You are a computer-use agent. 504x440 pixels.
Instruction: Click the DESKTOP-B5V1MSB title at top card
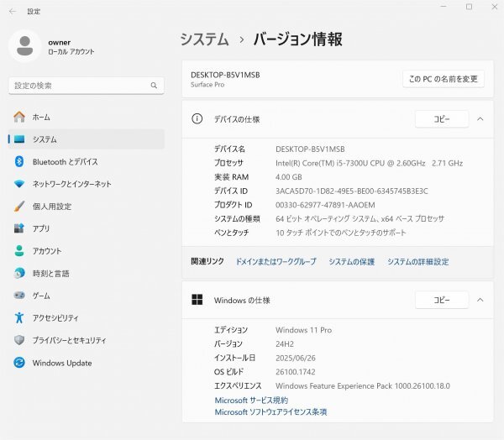[225, 75]
